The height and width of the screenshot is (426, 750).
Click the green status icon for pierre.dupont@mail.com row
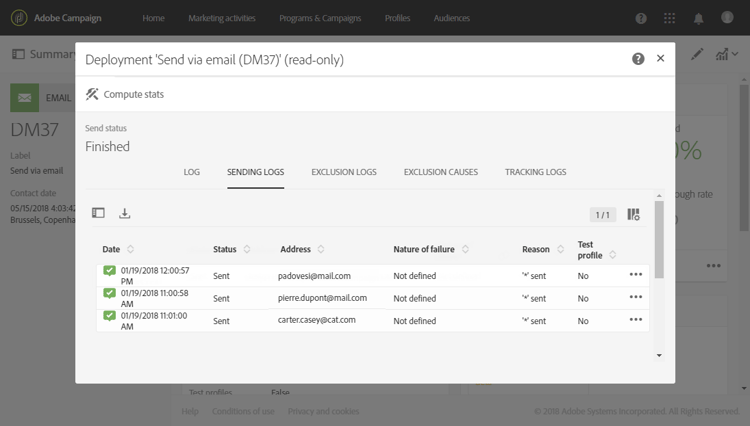pyautogui.click(x=110, y=293)
